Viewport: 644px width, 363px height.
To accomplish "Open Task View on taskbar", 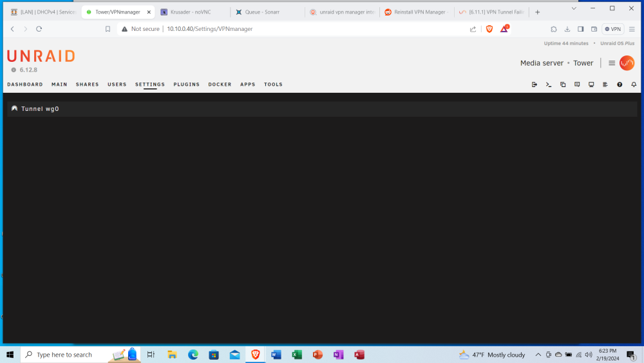I will pyautogui.click(x=151, y=355).
